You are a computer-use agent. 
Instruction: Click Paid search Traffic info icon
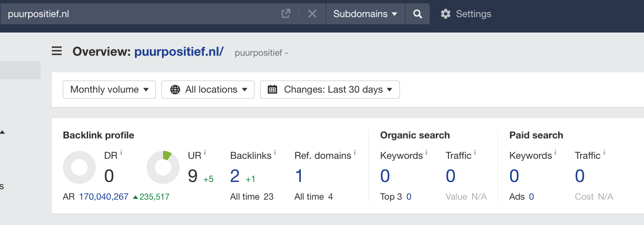[604, 153]
